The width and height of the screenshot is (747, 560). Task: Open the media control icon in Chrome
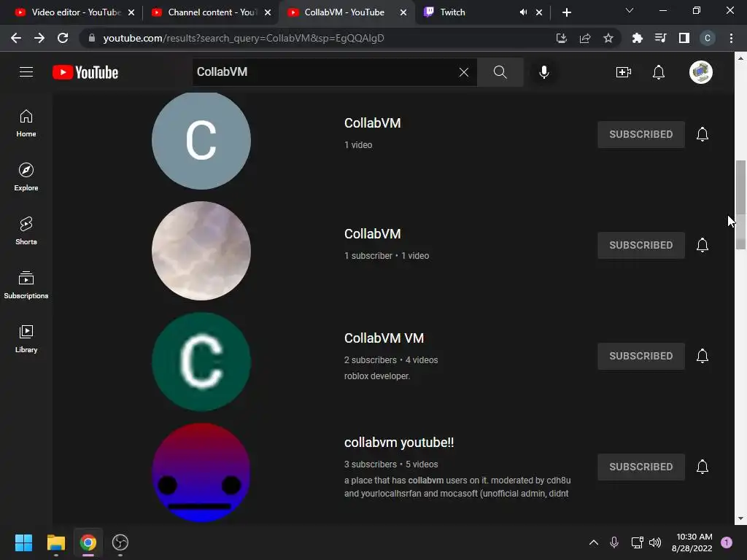[660, 38]
